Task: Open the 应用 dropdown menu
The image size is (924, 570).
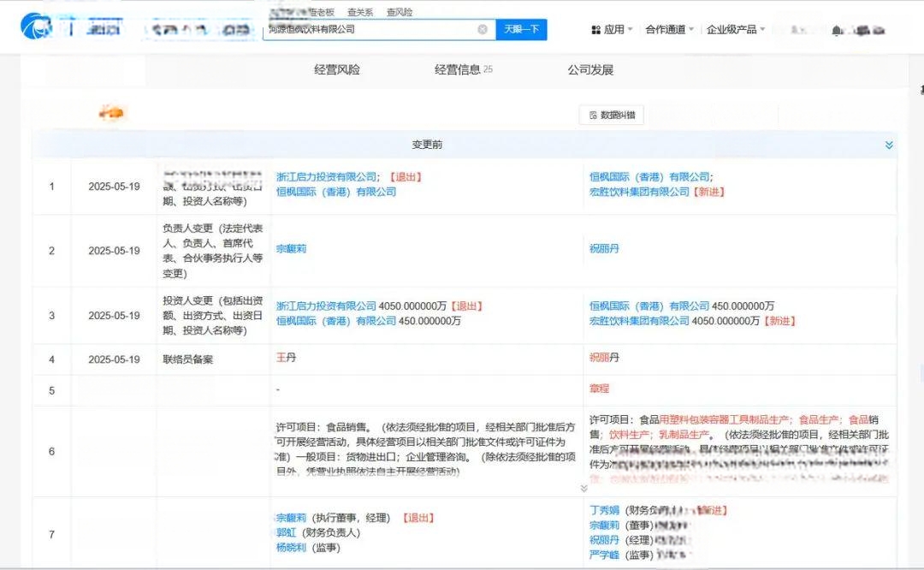Action: tap(612, 29)
